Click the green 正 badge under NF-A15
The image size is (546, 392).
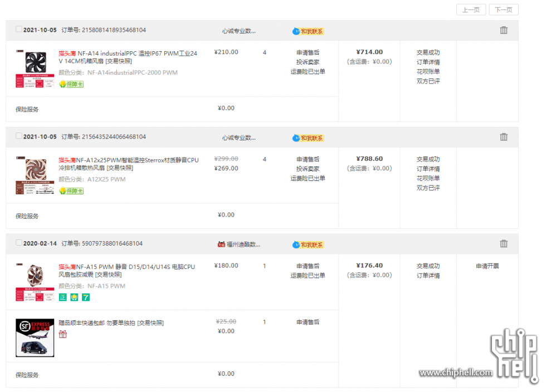coord(62,297)
